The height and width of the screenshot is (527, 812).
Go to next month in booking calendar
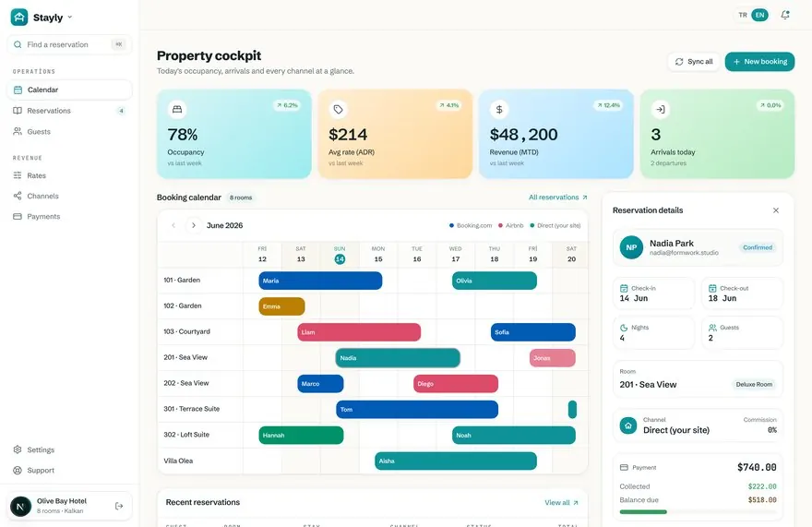[194, 225]
